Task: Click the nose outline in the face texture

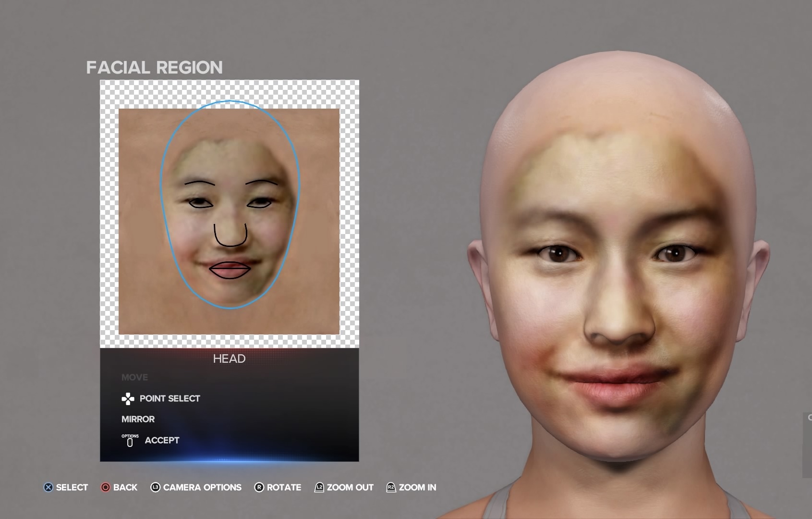Action: (x=230, y=235)
